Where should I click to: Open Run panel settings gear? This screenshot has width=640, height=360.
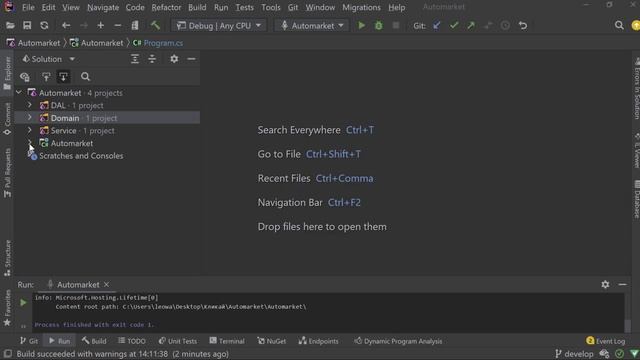point(605,284)
